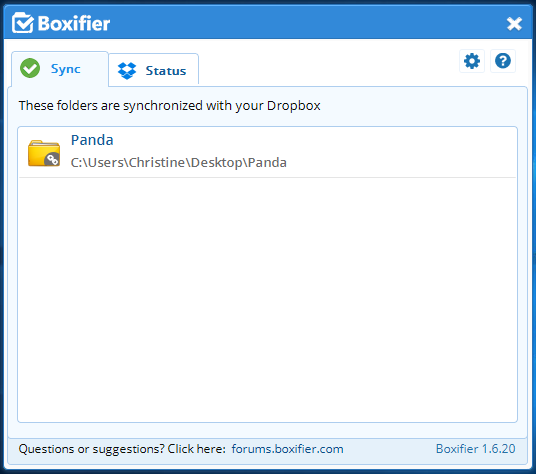Screen dimensions: 536x474
Task: Click the Panda linked folder icon
Action: (x=44, y=153)
